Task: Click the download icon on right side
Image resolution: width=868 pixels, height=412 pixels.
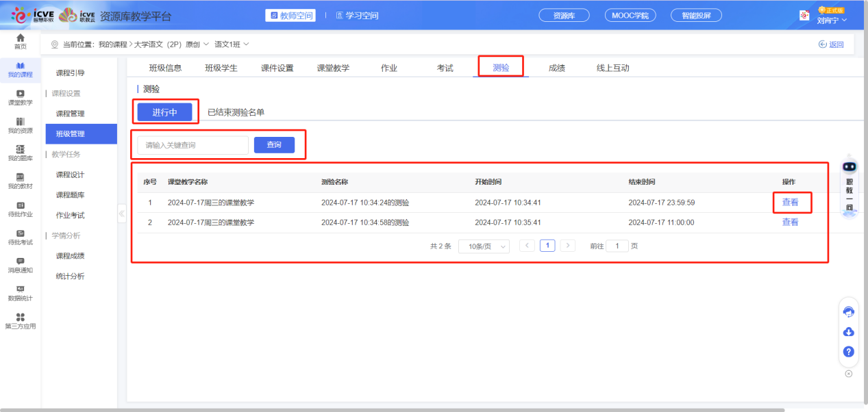Action: (x=848, y=332)
